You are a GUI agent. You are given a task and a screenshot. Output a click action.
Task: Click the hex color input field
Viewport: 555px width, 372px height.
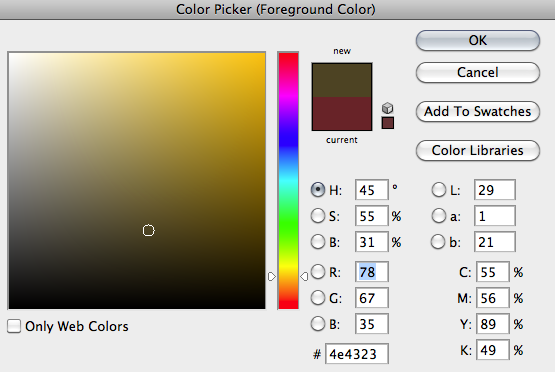[x=357, y=354]
